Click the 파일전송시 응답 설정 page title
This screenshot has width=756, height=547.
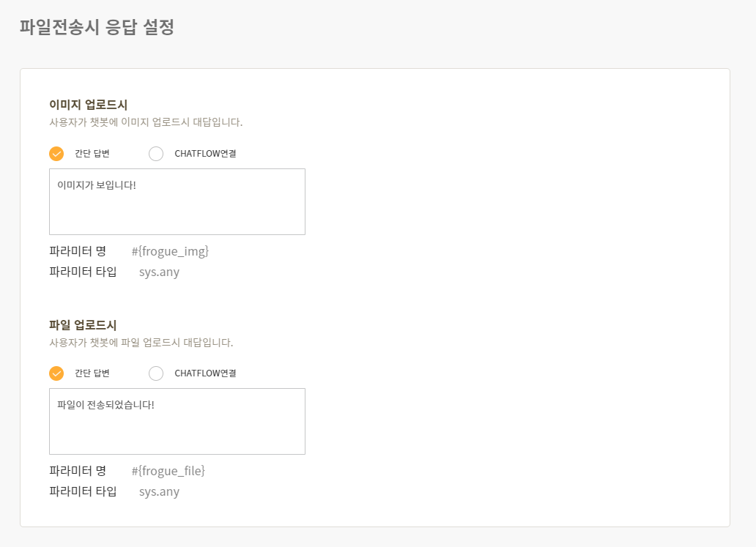pyautogui.click(x=97, y=26)
